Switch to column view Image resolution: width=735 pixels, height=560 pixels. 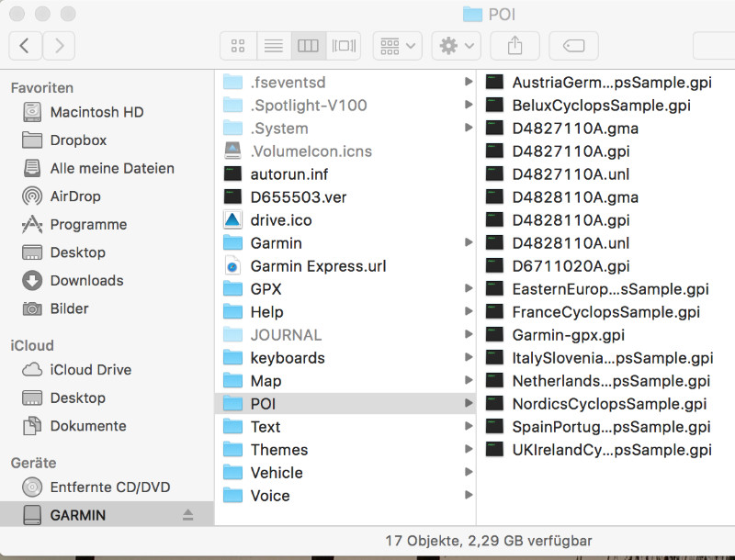pos(309,45)
